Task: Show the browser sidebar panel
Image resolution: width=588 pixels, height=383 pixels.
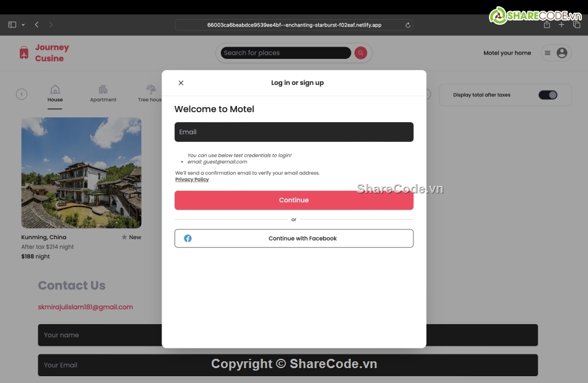Action: click(x=12, y=25)
